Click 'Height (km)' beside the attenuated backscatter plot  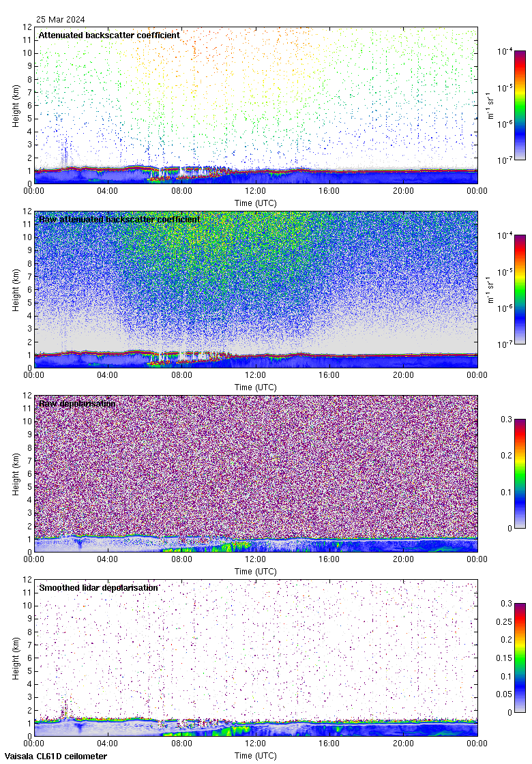coord(16,108)
